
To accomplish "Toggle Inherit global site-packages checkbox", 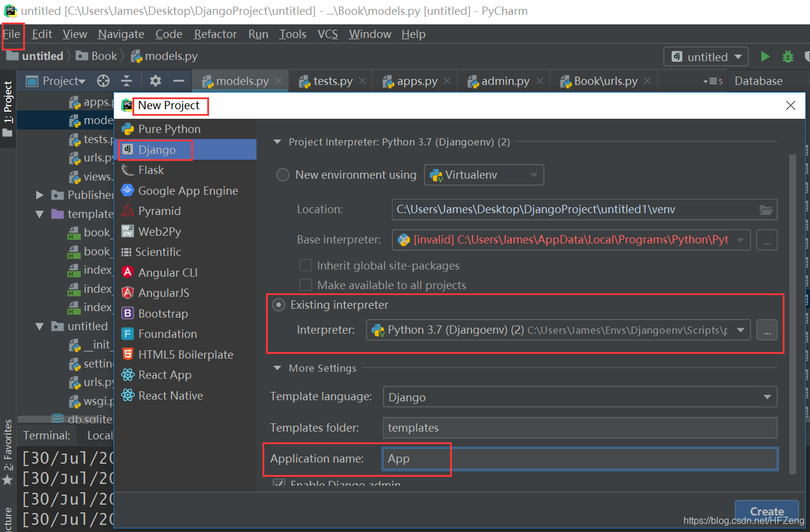I will 306,265.
